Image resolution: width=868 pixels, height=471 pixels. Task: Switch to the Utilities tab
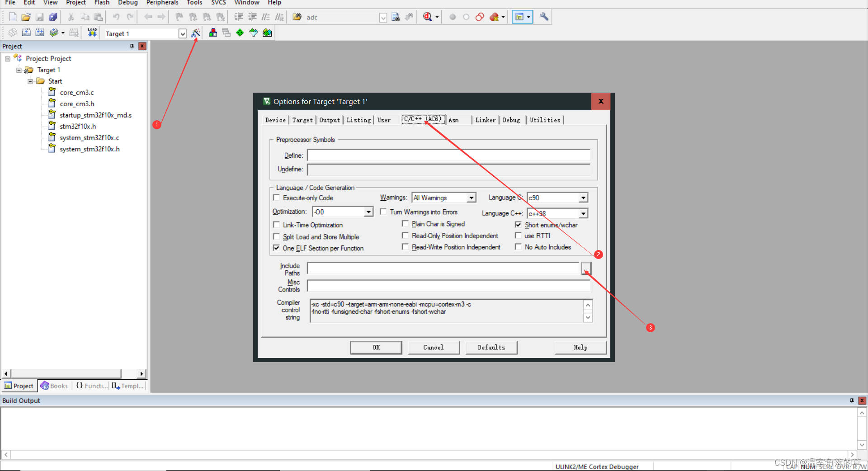(x=545, y=120)
